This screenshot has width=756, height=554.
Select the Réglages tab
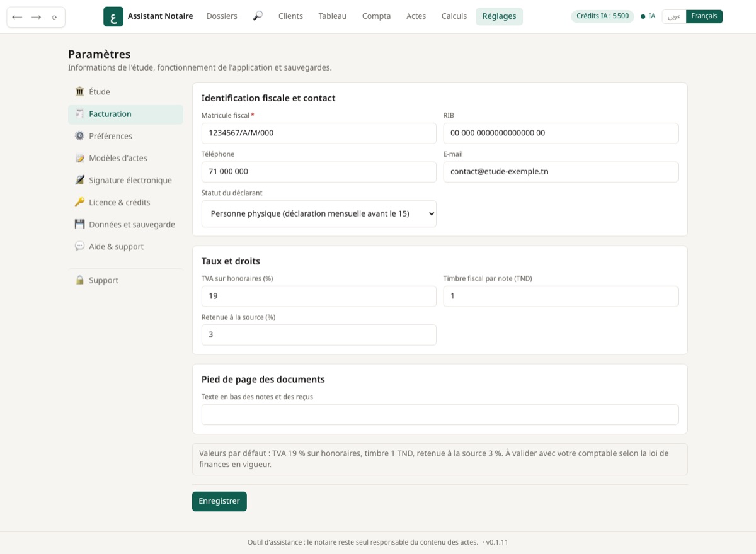(x=500, y=16)
